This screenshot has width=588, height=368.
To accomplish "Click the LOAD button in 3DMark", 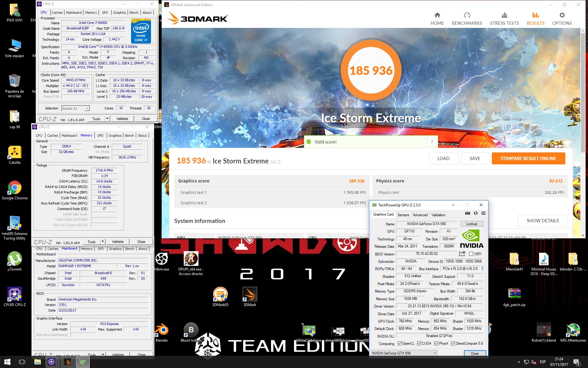I will coord(443,159).
